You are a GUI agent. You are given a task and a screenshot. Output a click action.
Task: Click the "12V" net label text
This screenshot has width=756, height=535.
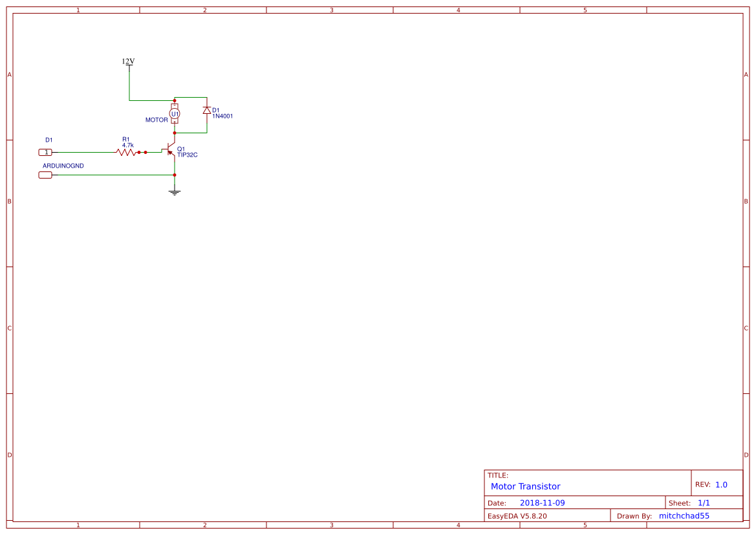tap(128, 61)
